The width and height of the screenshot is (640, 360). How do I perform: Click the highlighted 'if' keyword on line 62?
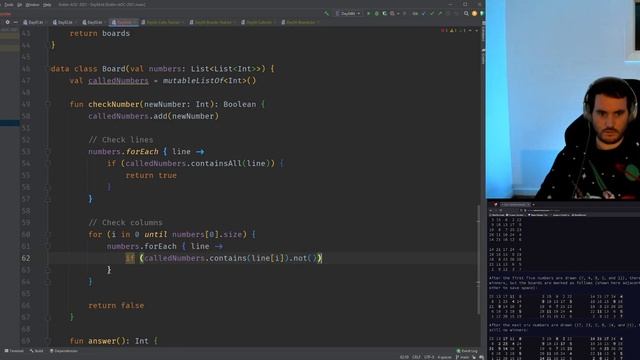pos(130,258)
